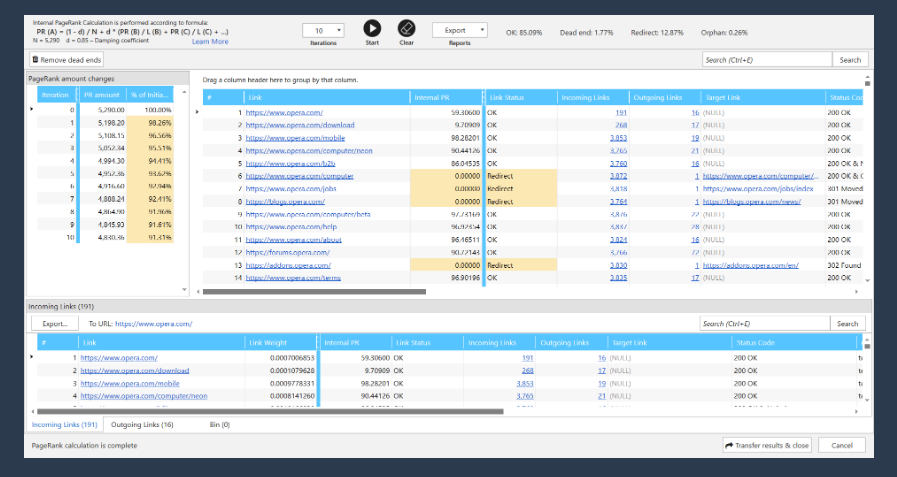Switch to Incoming Links (191) tab

(64, 424)
